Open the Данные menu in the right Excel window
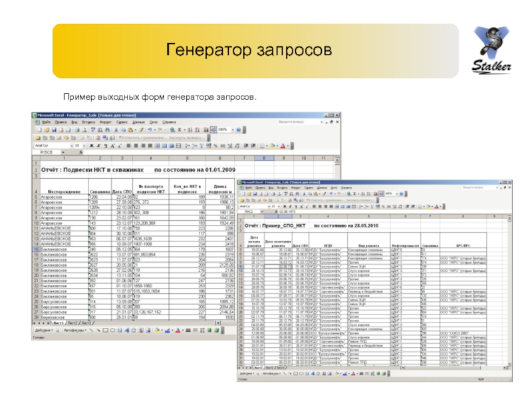The height and width of the screenshot is (399, 532). pos(322,188)
